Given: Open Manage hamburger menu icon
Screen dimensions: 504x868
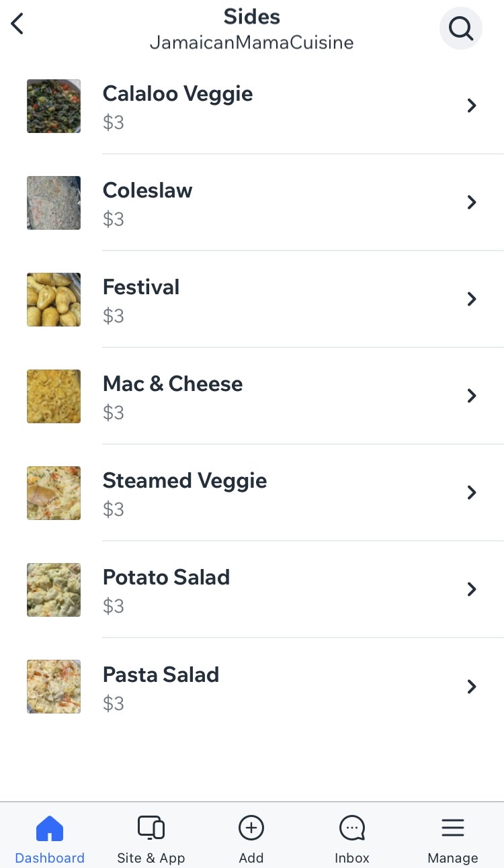Looking at the screenshot, I should [453, 828].
